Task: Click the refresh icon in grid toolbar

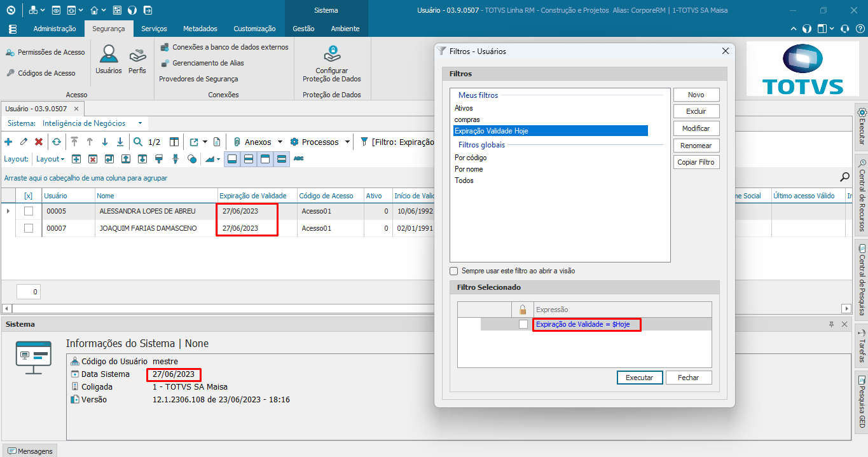Action: (x=57, y=142)
